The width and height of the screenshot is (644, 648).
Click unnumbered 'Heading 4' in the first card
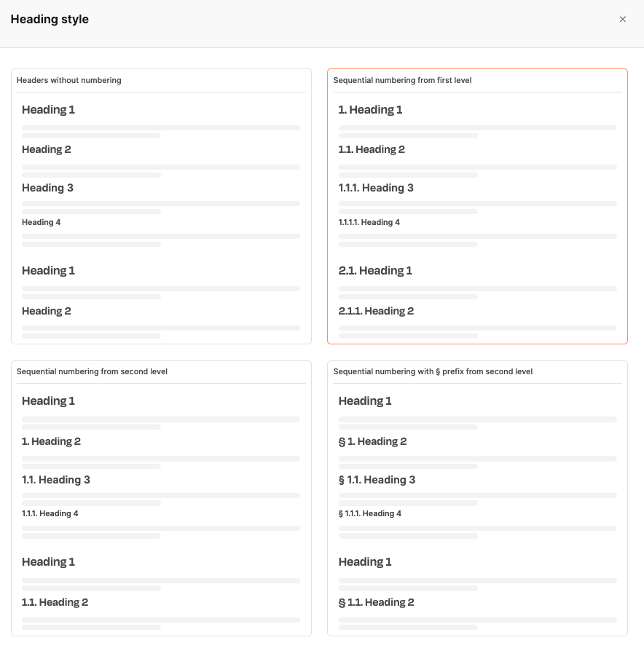pyautogui.click(x=41, y=222)
